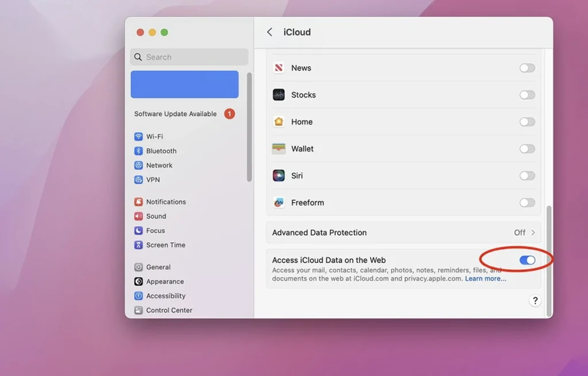Click the General gear icon
This screenshot has width=588, height=376.
138,267
